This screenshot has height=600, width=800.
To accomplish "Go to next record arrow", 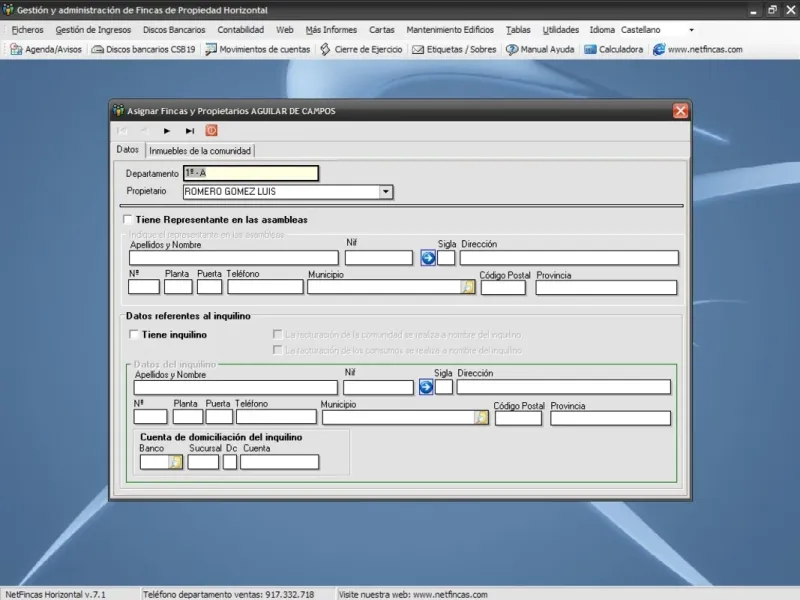I will (x=167, y=130).
